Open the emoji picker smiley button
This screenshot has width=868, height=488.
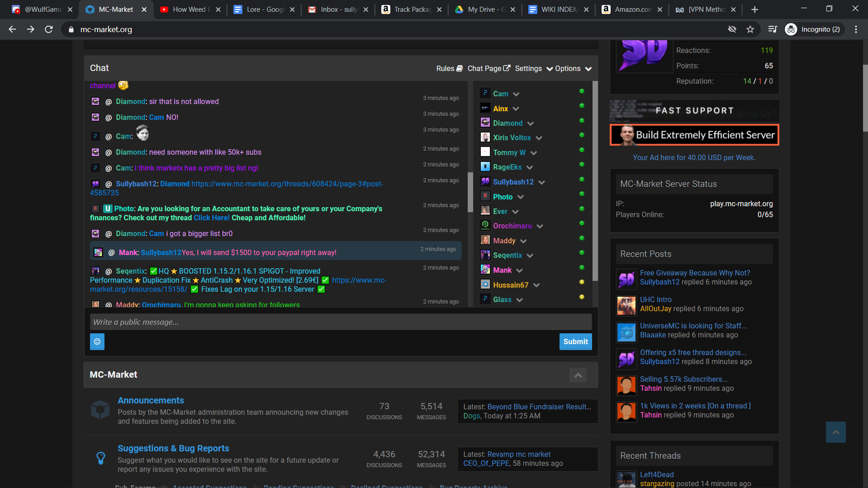pyautogui.click(x=97, y=341)
